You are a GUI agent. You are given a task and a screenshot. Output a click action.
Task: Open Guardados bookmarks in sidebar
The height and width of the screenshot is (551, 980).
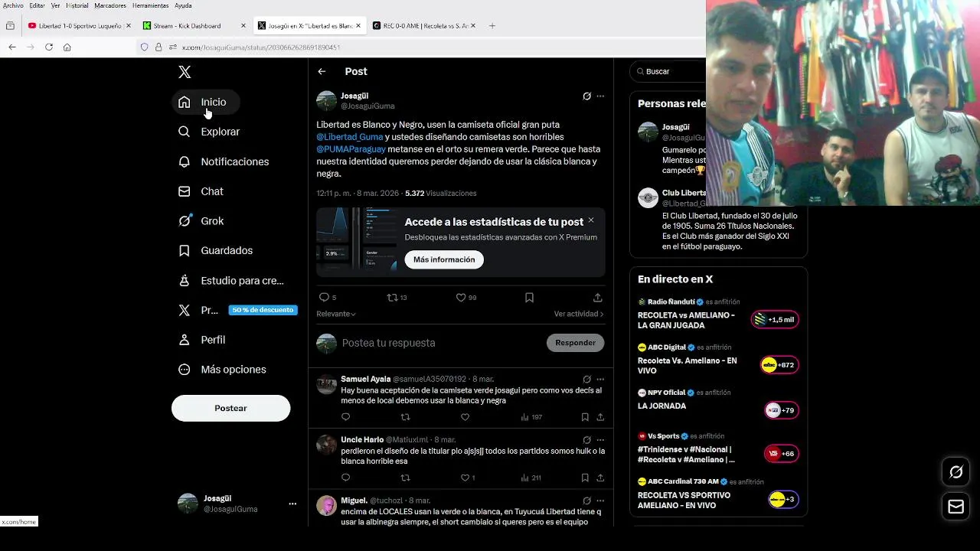point(216,250)
